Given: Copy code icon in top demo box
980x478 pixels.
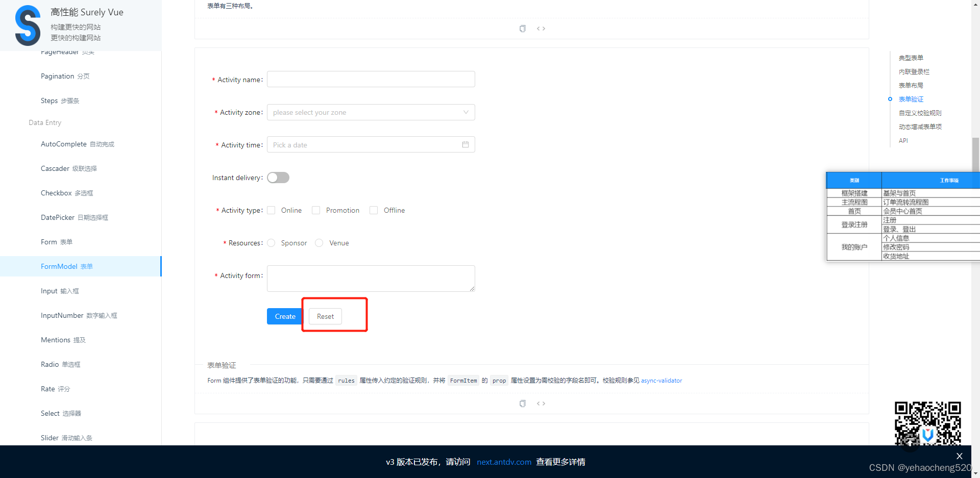Looking at the screenshot, I should 522,29.
